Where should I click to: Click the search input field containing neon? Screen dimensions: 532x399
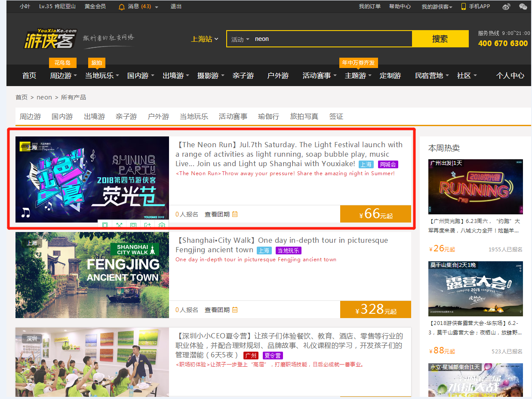(x=331, y=39)
